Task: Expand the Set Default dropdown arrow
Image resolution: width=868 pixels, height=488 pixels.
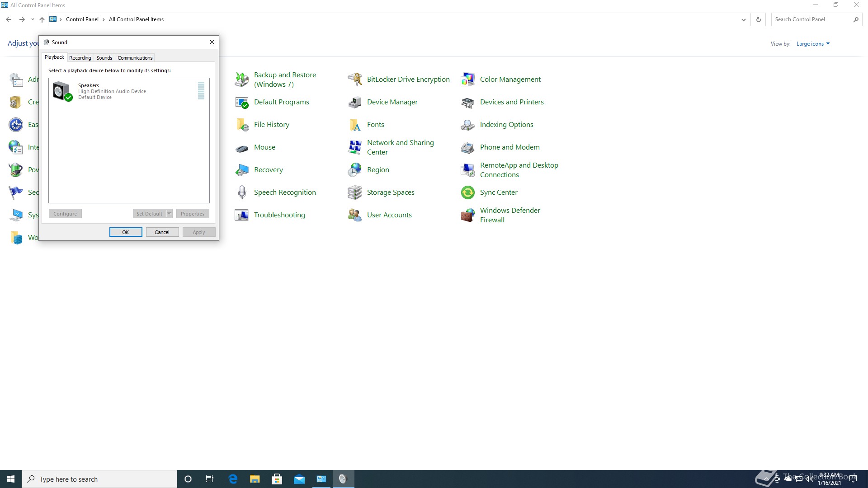Action: (x=170, y=214)
